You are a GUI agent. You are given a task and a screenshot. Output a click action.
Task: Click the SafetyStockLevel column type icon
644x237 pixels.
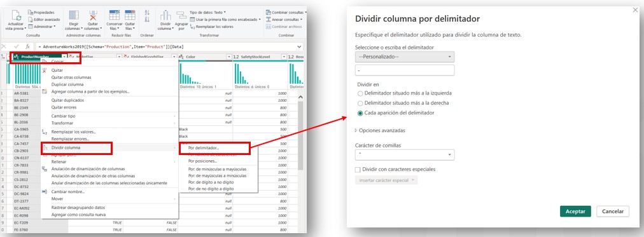click(236, 57)
